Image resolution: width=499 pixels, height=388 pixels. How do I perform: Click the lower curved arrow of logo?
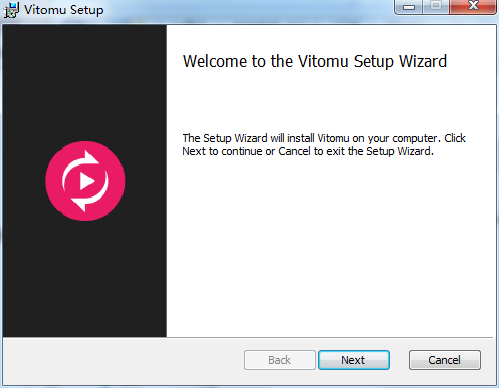coord(91,193)
